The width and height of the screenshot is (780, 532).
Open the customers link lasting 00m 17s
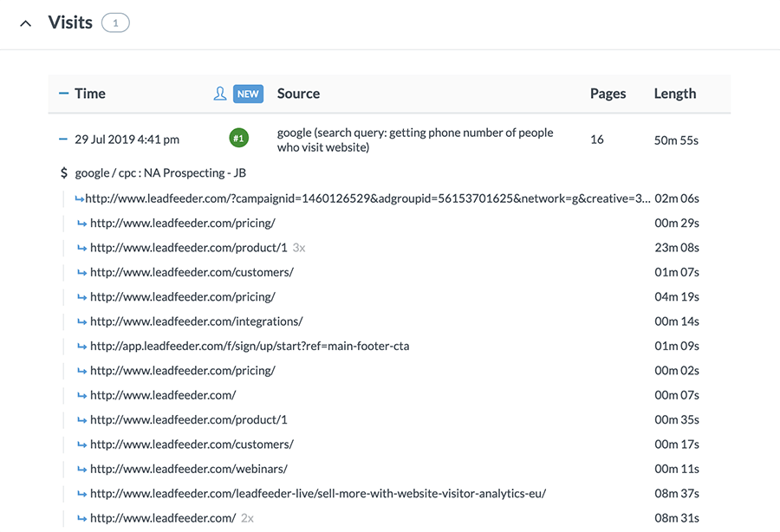[192, 444]
